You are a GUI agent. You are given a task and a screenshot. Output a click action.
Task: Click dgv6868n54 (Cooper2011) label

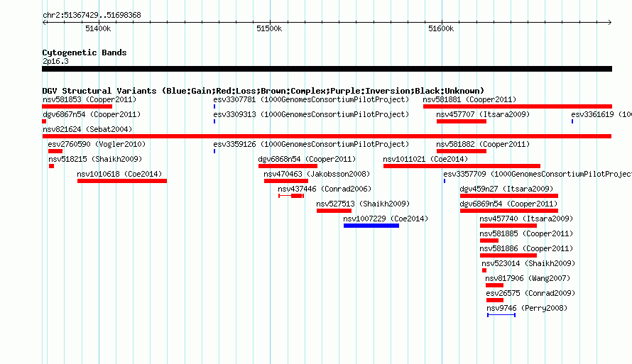307,159
